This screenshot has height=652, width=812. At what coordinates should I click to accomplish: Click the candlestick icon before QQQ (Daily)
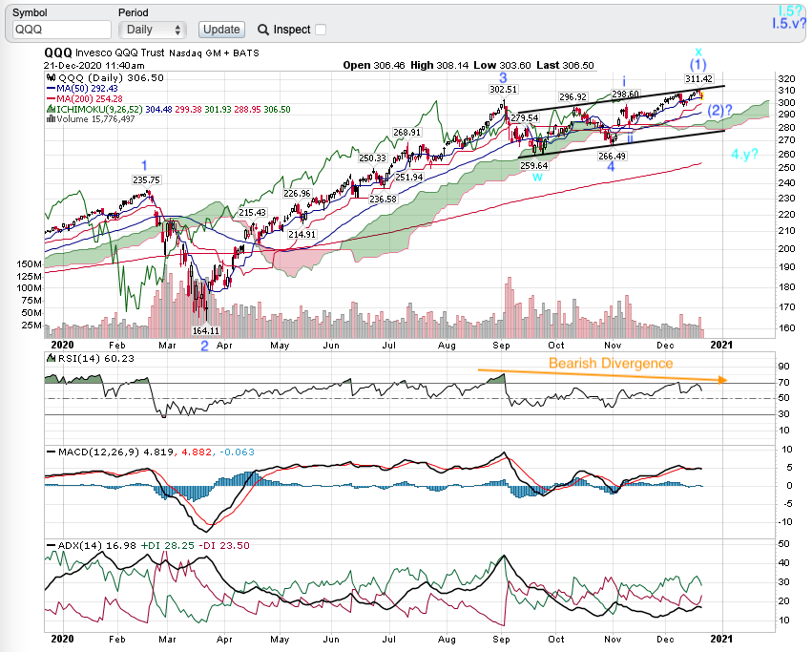(x=51, y=78)
